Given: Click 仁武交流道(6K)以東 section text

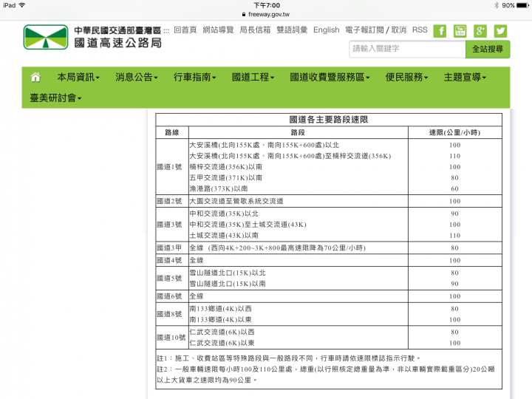Looking at the screenshot, I should (222, 343).
